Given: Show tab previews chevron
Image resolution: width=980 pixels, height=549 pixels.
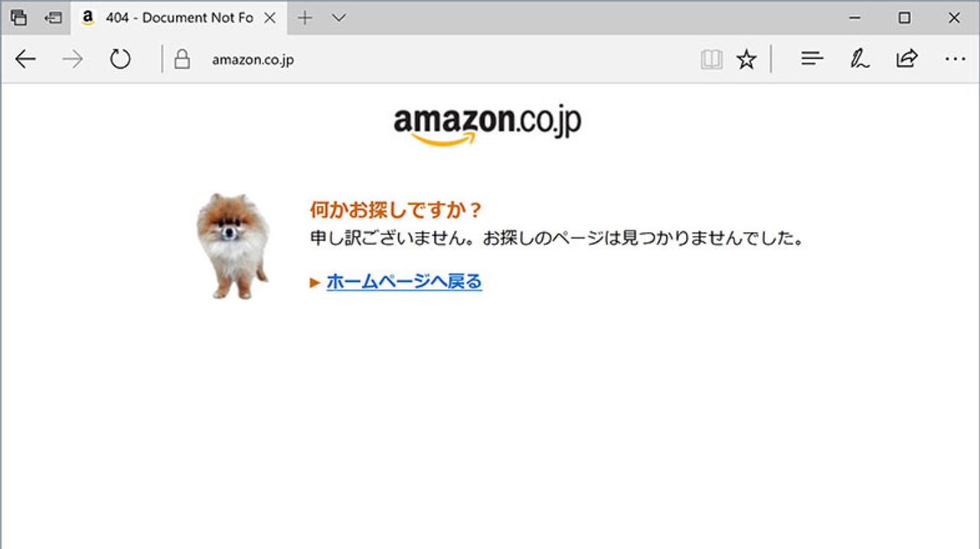Looking at the screenshot, I should (338, 18).
